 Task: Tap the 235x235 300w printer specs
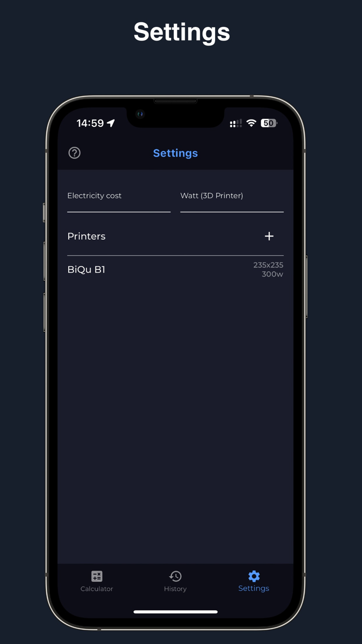coord(268,270)
